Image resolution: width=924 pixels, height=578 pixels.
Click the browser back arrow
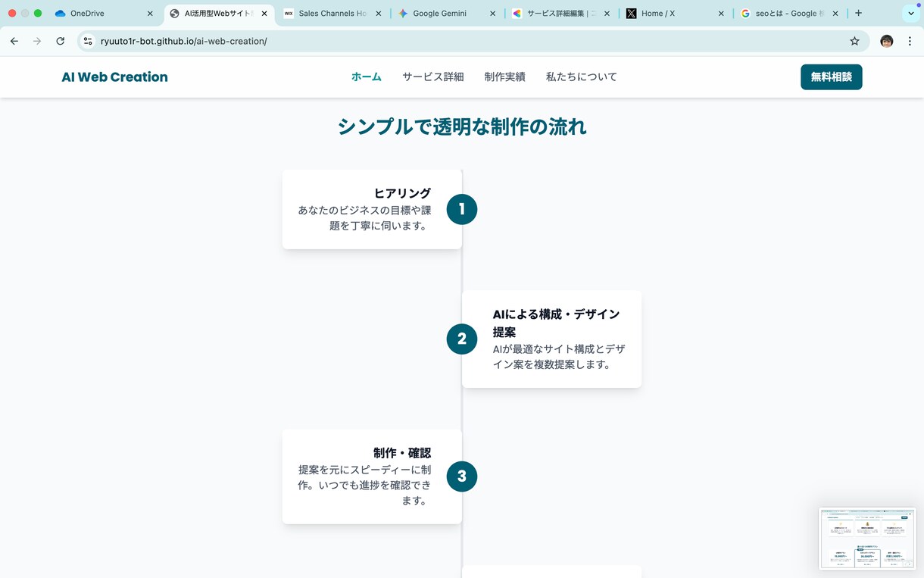[14, 41]
